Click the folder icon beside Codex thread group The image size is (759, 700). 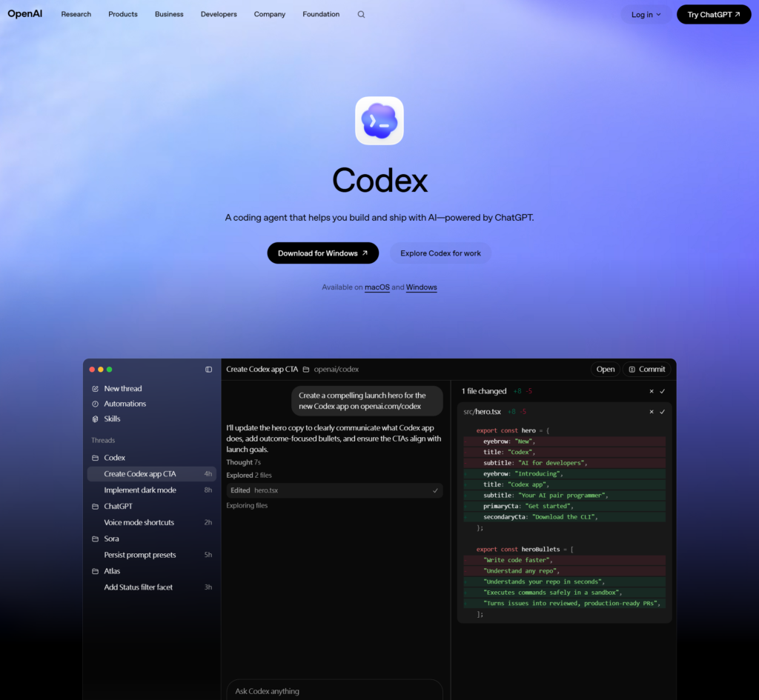point(96,458)
